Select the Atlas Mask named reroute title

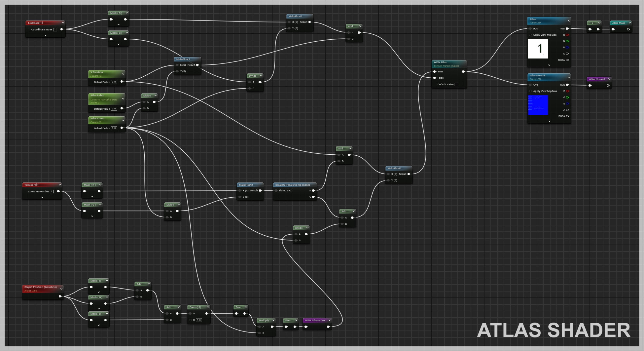[x=618, y=23]
